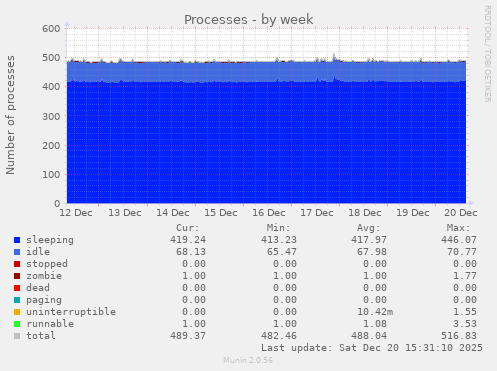This screenshot has width=497, height=371.
Task: Click the paging legend color swatch
Action: click(x=17, y=300)
